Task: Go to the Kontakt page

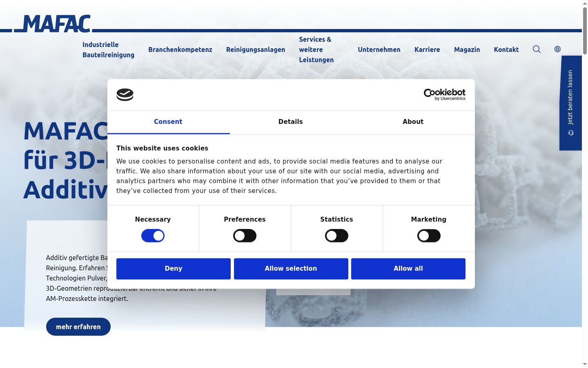Action: (x=506, y=49)
